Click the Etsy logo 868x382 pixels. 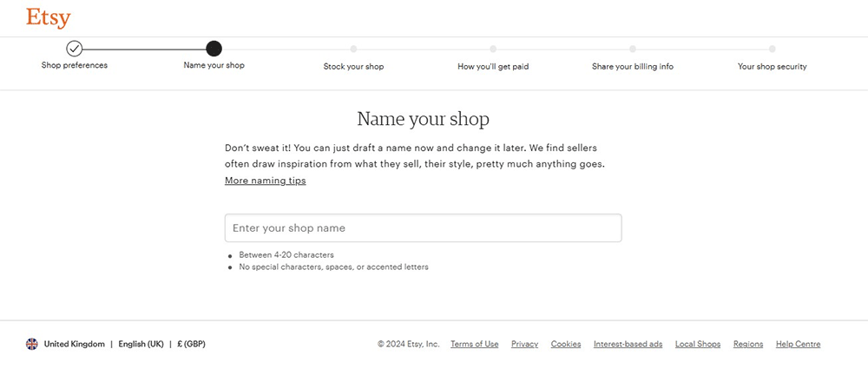[49, 18]
